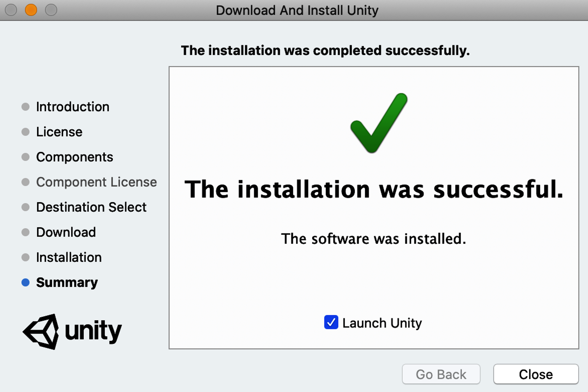Select the Summary step in sidebar
Viewport: 588px width, 392px height.
pos(67,283)
